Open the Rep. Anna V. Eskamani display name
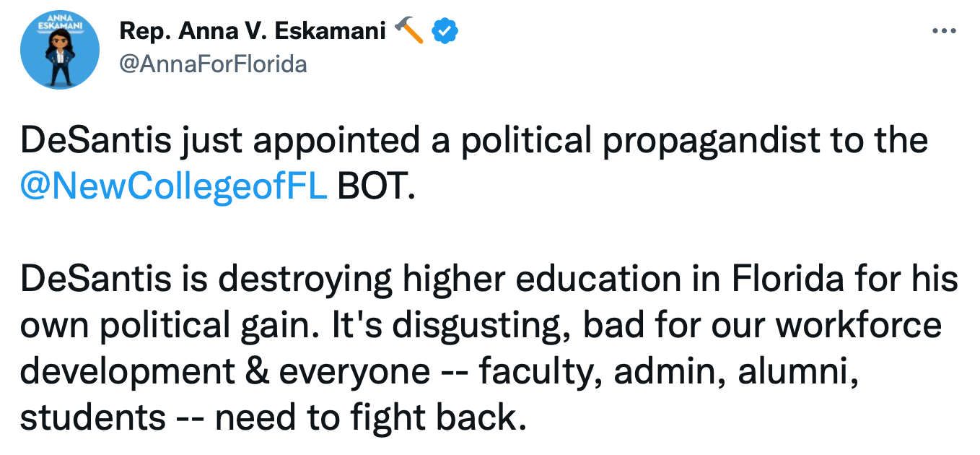Screen dimensions: 980x455 pyautogui.click(x=253, y=31)
